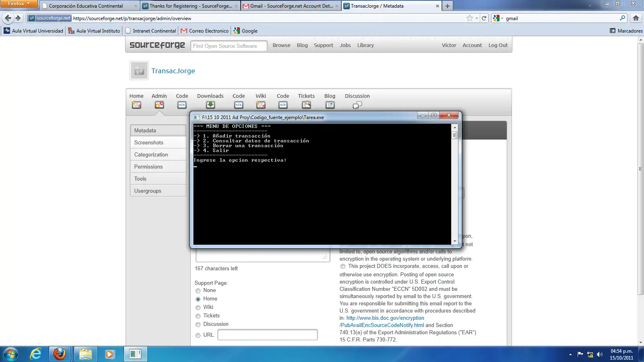
Task: Click the Downloads icon in project navigation
Action: pos(210,105)
